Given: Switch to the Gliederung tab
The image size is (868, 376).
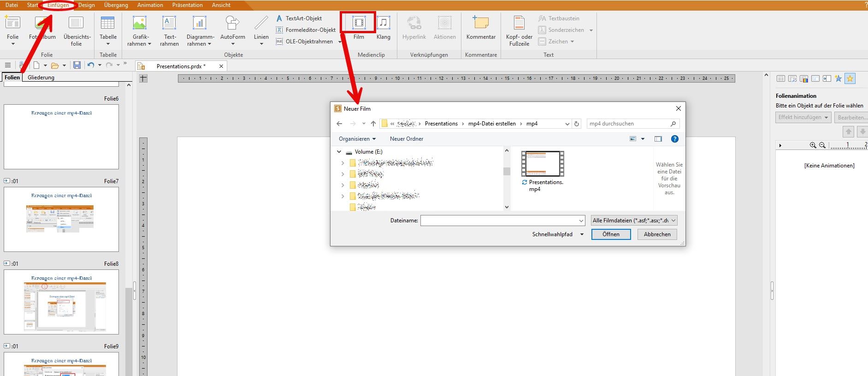Looking at the screenshot, I should (x=41, y=78).
